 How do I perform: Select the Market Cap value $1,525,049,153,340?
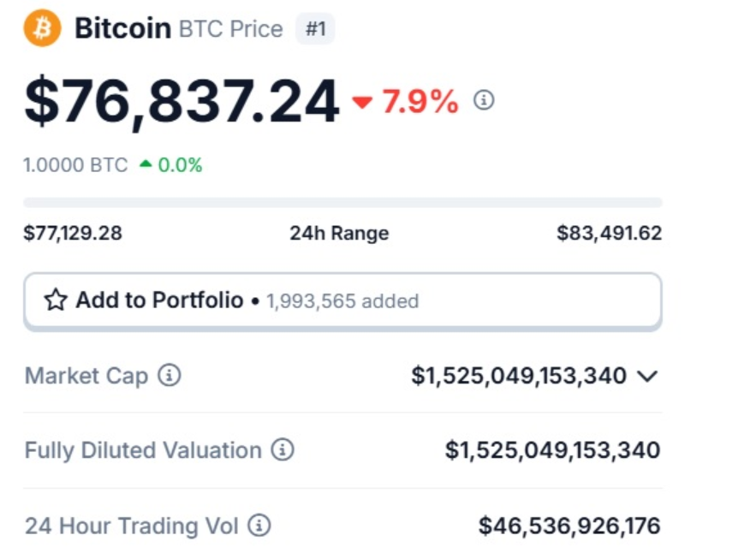(x=519, y=376)
